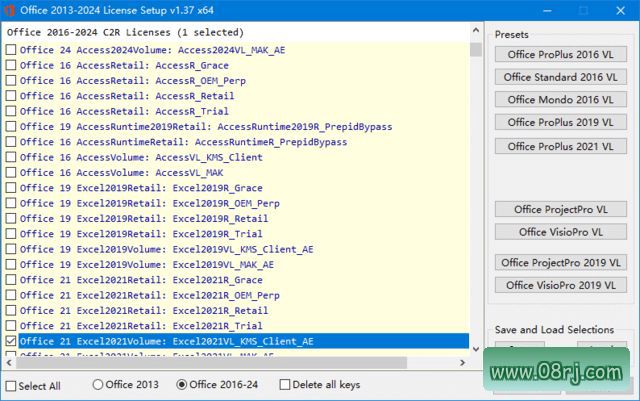Click the horizontal scrollbar thumb
The width and height of the screenshot is (640, 401).
coord(211,363)
